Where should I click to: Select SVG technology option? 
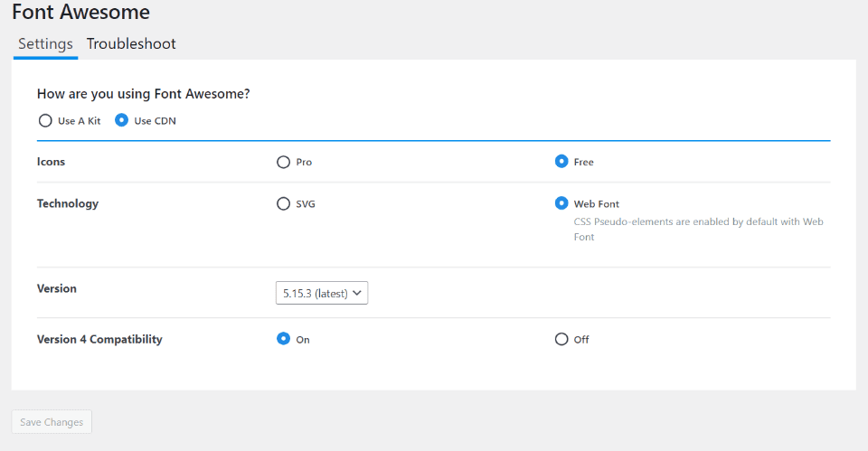tap(283, 203)
